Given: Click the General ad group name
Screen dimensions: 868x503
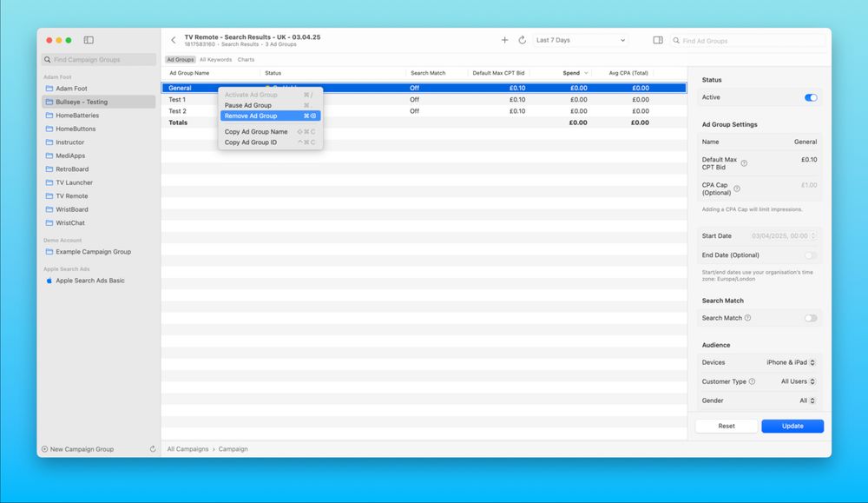Looking at the screenshot, I should pos(180,88).
